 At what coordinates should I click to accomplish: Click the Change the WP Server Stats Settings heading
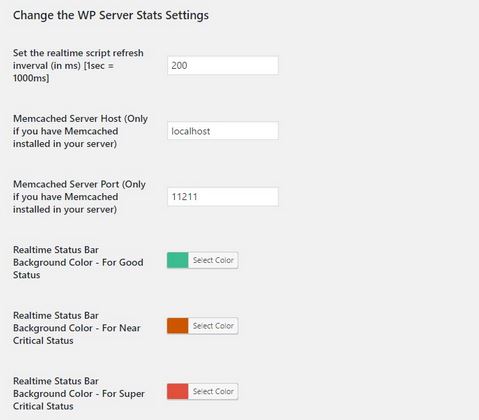[111, 15]
